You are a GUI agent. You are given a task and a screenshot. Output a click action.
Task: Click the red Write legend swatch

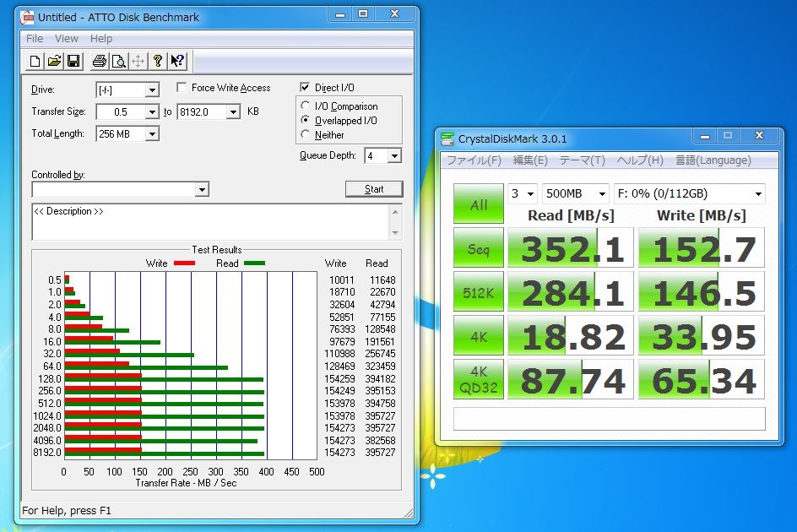(x=184, y=263)
